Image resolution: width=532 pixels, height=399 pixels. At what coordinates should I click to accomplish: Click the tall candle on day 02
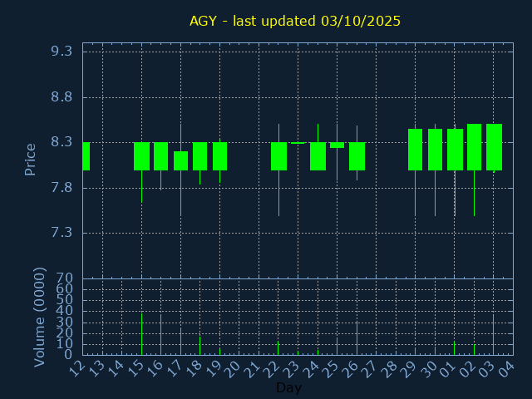click(474, 147)
